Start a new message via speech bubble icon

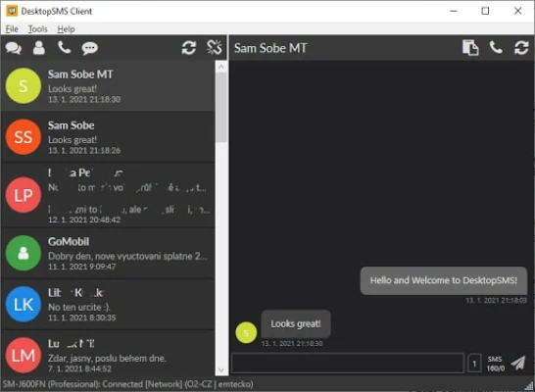coord(90,48)
